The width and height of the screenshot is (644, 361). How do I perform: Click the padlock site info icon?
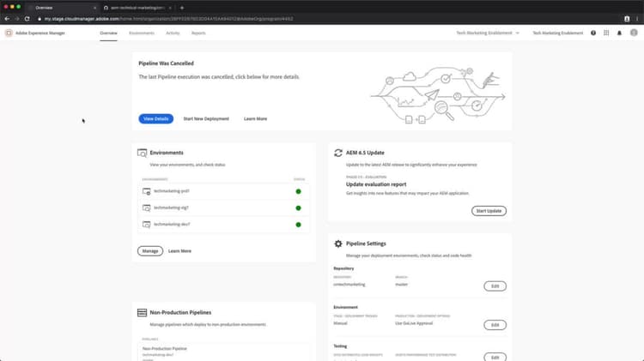[x=39, y=19]
